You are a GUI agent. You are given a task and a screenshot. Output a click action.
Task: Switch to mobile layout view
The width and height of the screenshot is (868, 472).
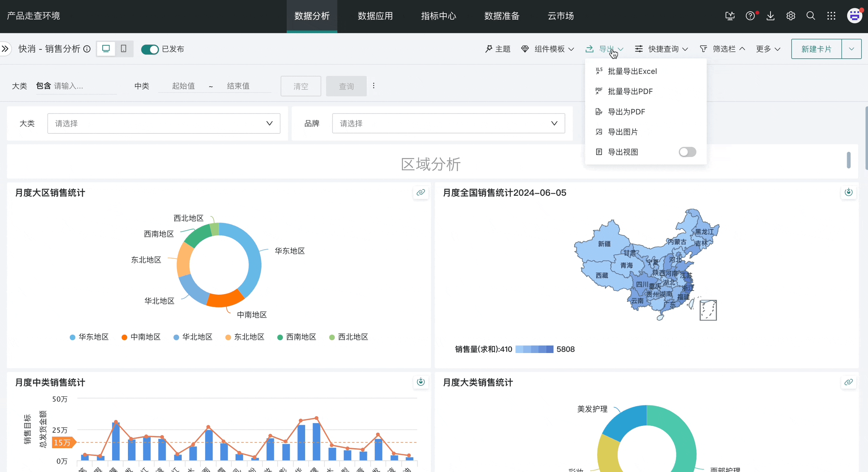pos(124,49)
